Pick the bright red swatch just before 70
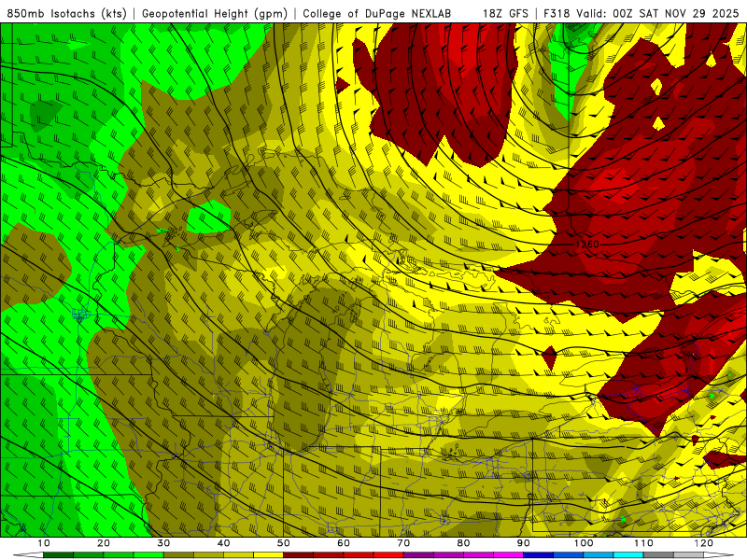Viewport: 747px width, 560px height. tap(388, 555)
